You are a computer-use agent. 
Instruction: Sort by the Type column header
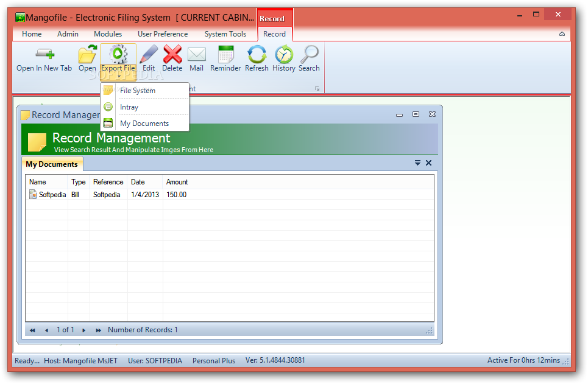point(79,182)
